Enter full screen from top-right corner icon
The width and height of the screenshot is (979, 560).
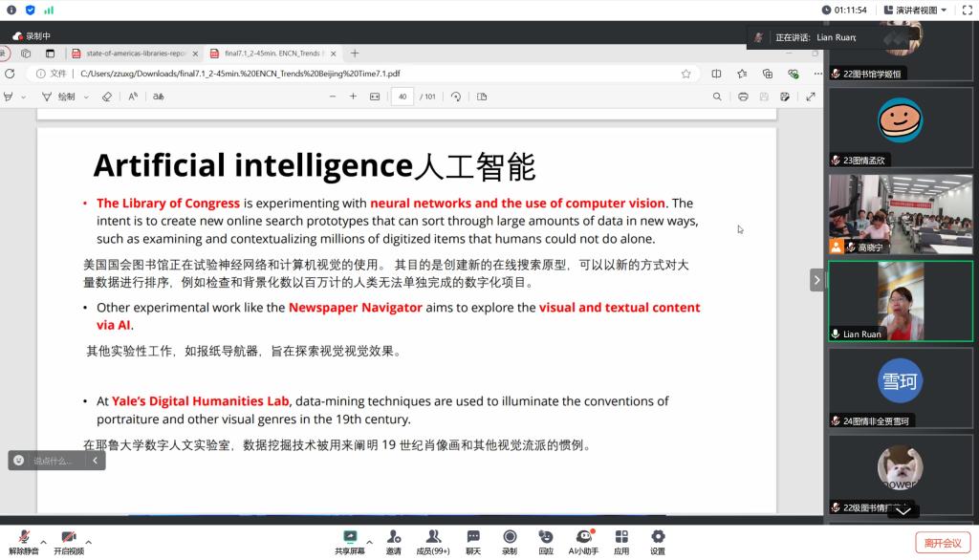968,10
